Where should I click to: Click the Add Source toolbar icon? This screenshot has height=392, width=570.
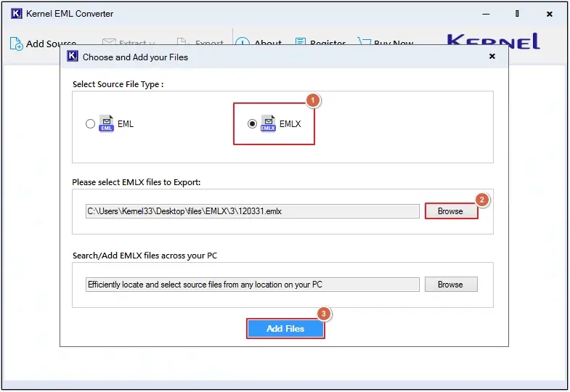point(16,44)
